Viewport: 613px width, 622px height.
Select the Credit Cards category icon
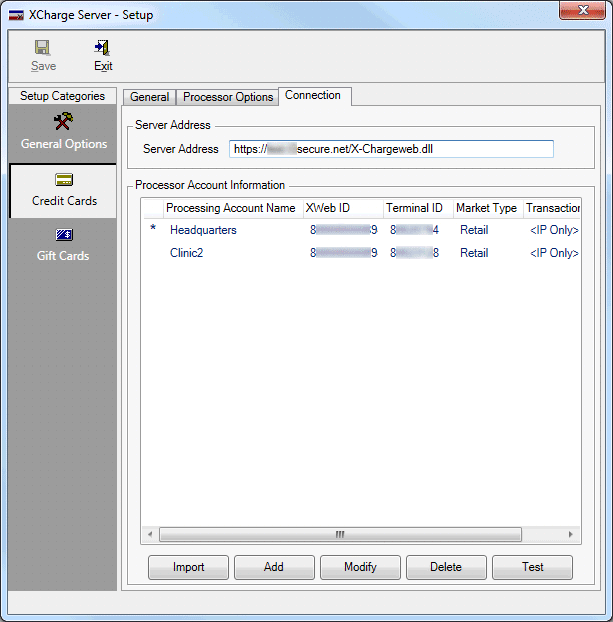click(64, 180)
